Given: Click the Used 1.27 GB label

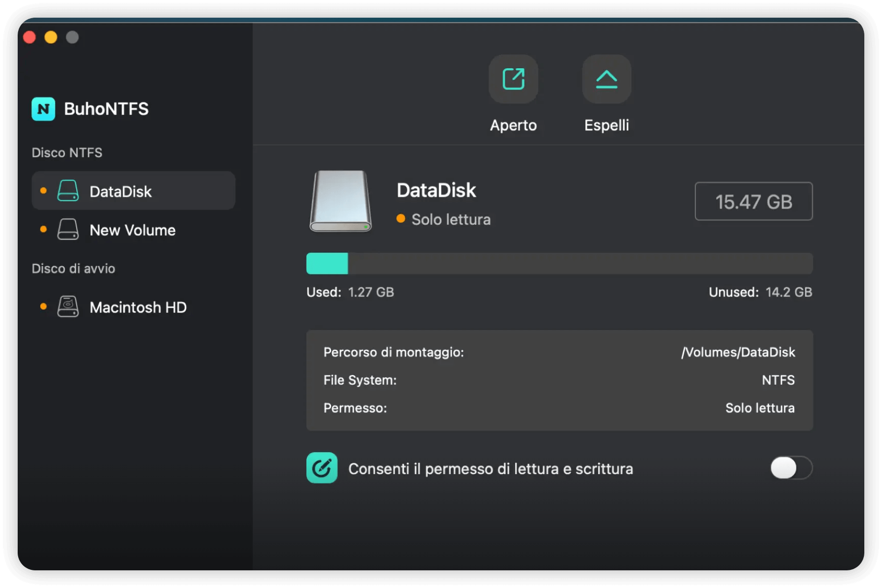Looking at the screenshot, I should [350, 292].
